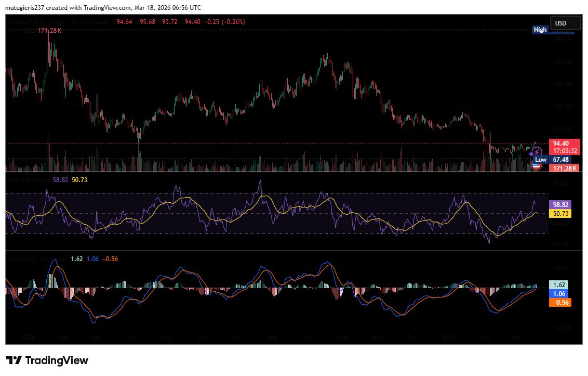Click the orange -0.56 signal axis label
Viewport: 588px width, 376px height.
point(560,303)
